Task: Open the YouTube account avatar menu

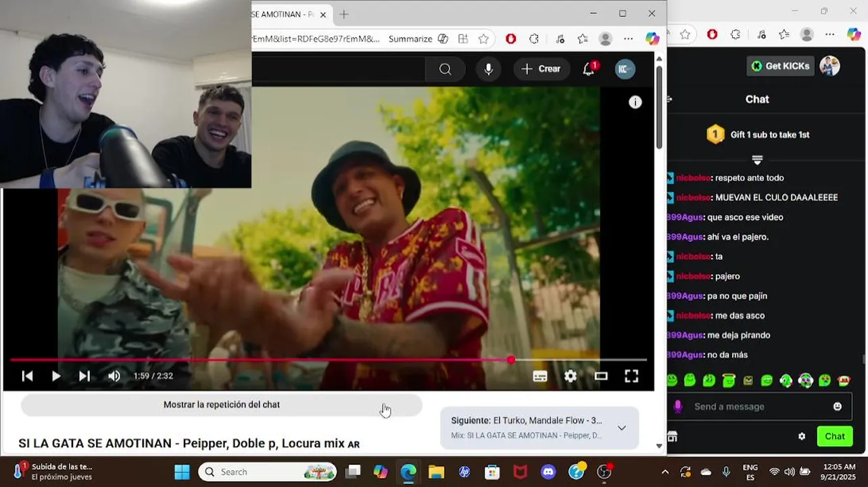Action: click(x=625, y=69)
